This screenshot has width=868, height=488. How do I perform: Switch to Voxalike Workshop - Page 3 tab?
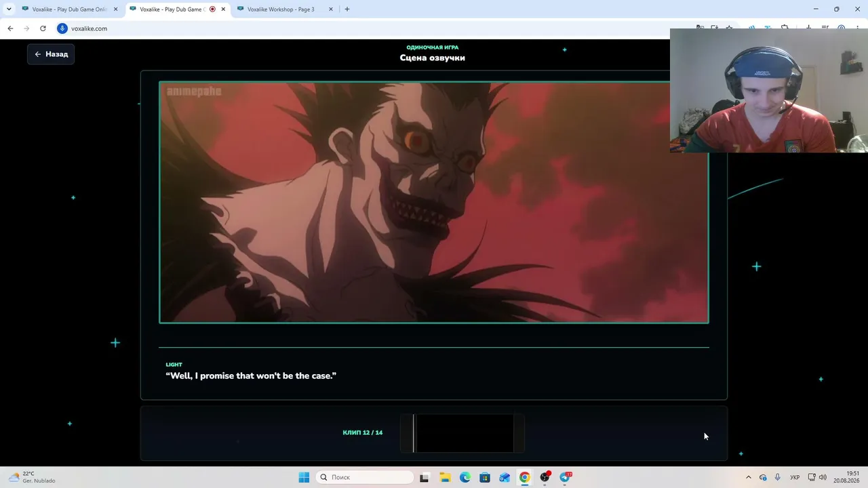(x=285, y=9)
